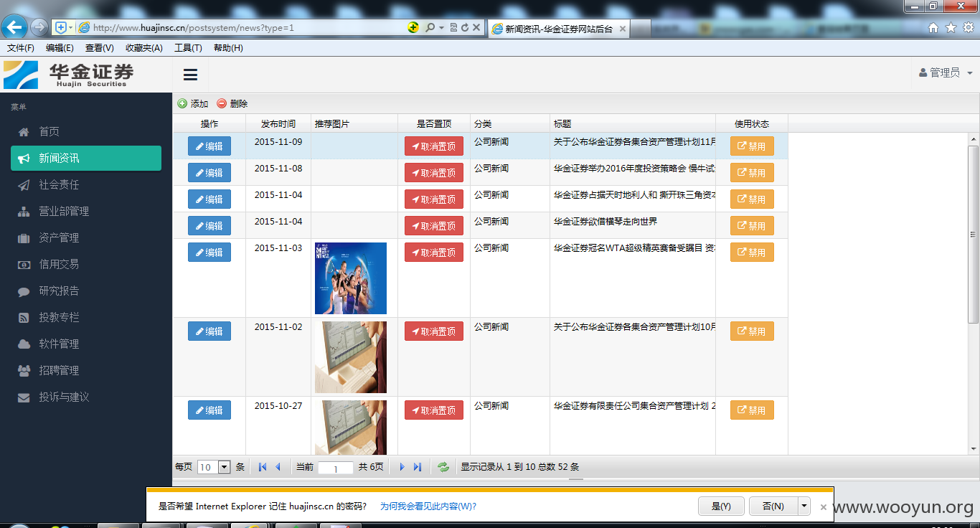Refresh the table with green reload icon
The width and height of the screenshot is (980, 528).
(x=443, y=467)
